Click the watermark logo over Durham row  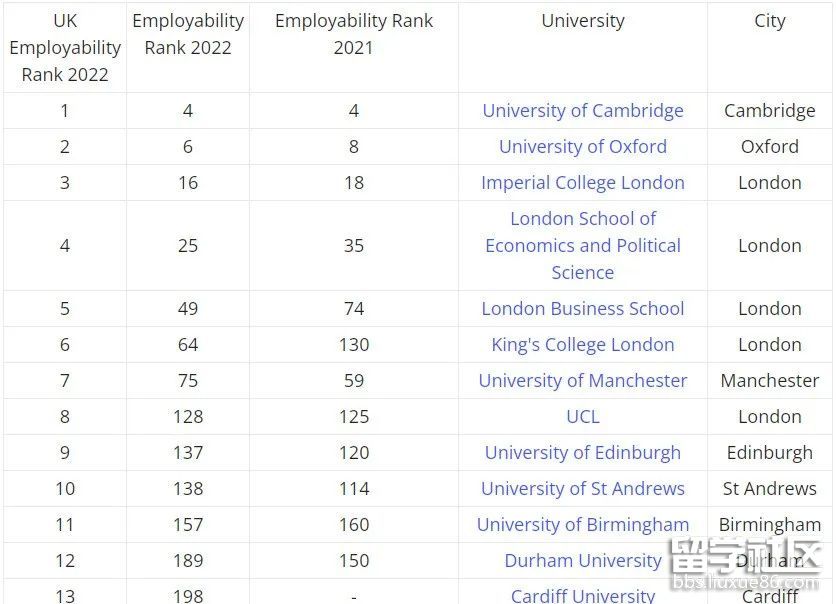click(x=746, y=563)
